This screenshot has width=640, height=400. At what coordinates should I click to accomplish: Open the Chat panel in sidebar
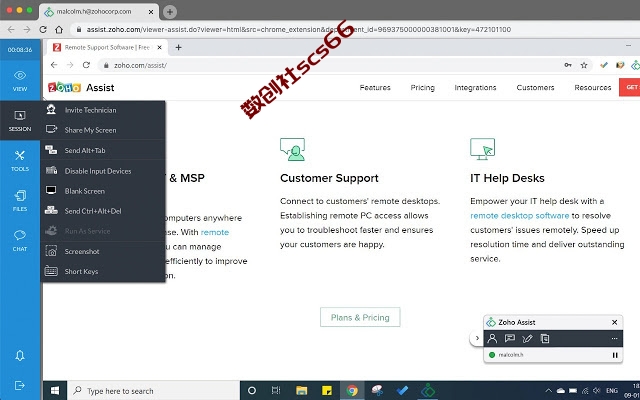pyautogui.click(x=20, y=241)
